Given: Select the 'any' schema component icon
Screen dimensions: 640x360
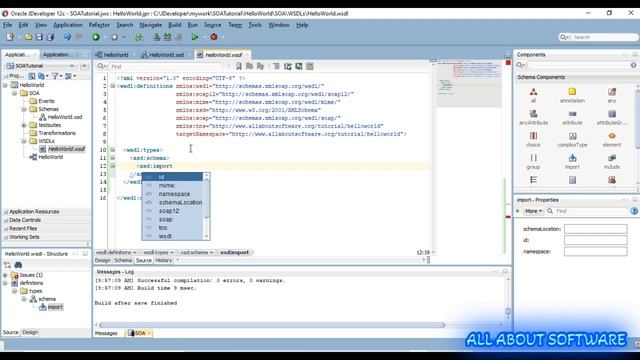Looking at the screenshot, I should tap(612, 92).
